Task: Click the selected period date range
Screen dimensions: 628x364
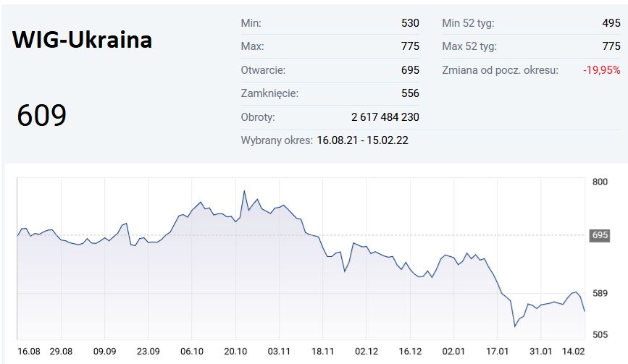Action: pyautogui.click(x=362, y=140)
